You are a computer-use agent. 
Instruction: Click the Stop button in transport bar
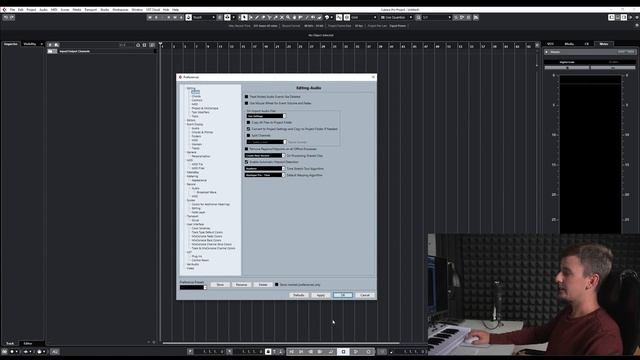click(x=343, y=351)
